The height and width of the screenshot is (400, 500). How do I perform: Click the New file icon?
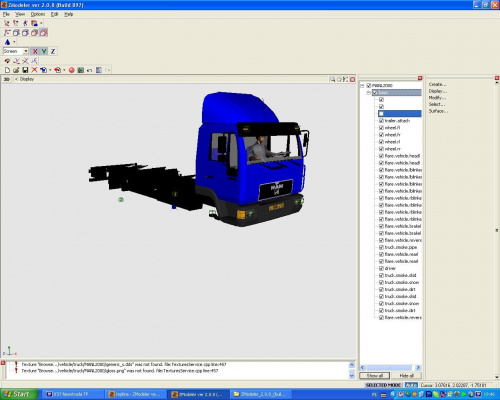pyautogui.click(x=7, y=70)
